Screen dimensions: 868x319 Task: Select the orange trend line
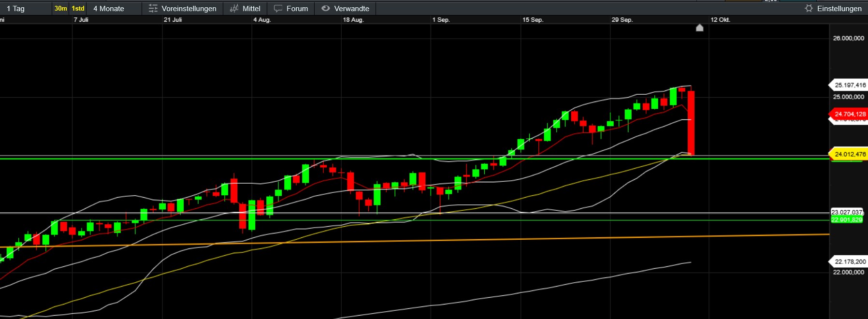(415, 240)
